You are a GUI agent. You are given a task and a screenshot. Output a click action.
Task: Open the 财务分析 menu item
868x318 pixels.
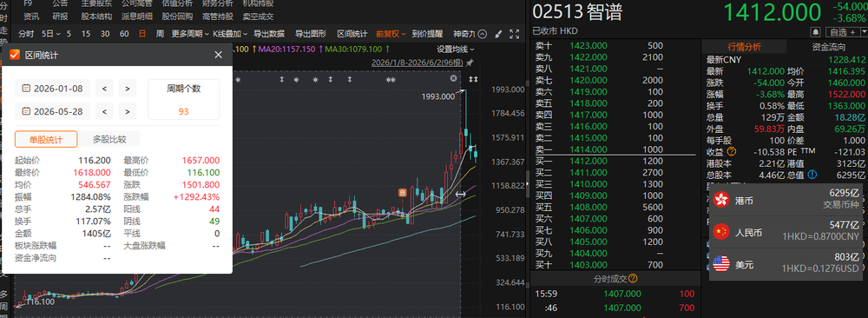(x=218, y=3)
